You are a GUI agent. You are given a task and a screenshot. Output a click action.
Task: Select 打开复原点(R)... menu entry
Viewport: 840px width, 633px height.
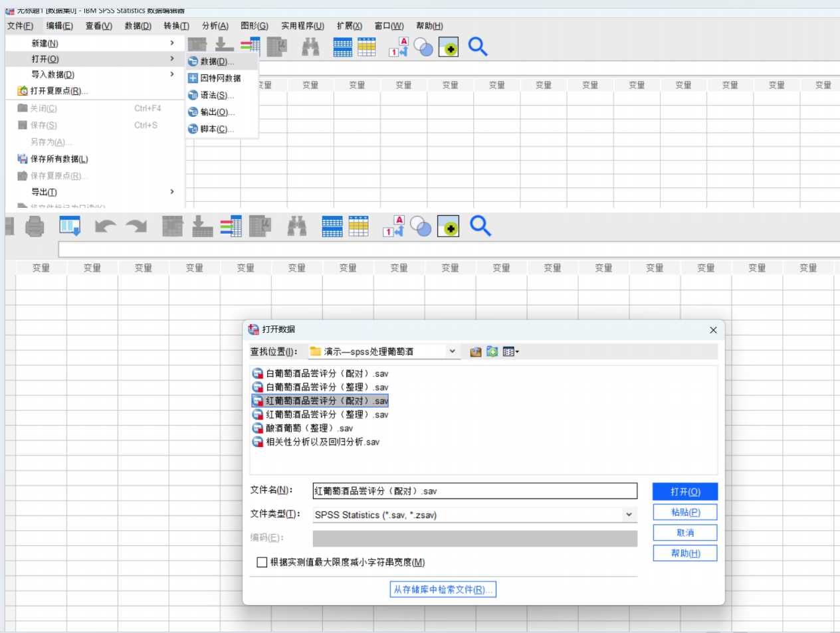click(x=95, y=91)
